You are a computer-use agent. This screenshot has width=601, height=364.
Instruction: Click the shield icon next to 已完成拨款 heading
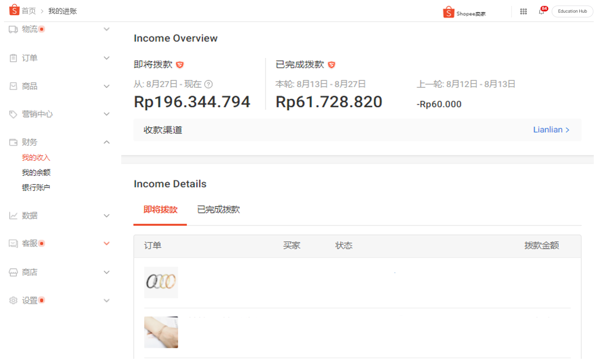point(332,65)
